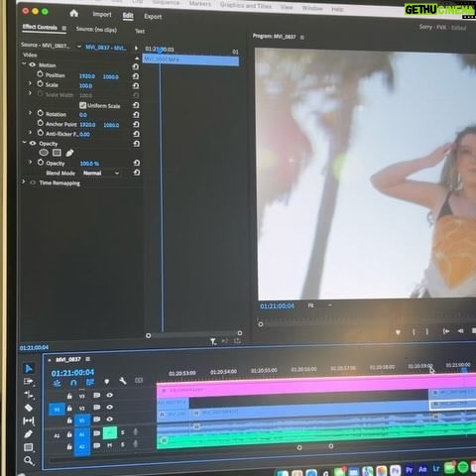Image resolution: width=476 pixels, height=476 pixels.
Task: Toggle V2 track output eye
Action: (x=110, y=407)
